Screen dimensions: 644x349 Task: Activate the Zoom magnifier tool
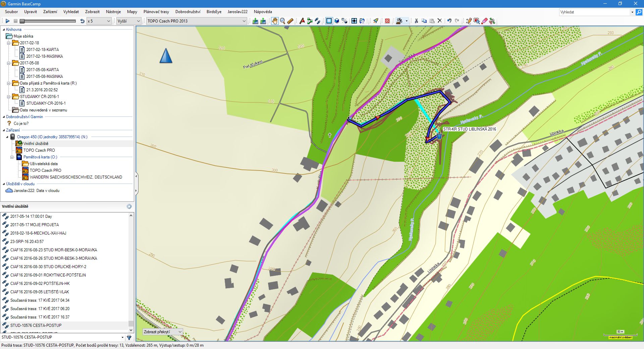283,21
